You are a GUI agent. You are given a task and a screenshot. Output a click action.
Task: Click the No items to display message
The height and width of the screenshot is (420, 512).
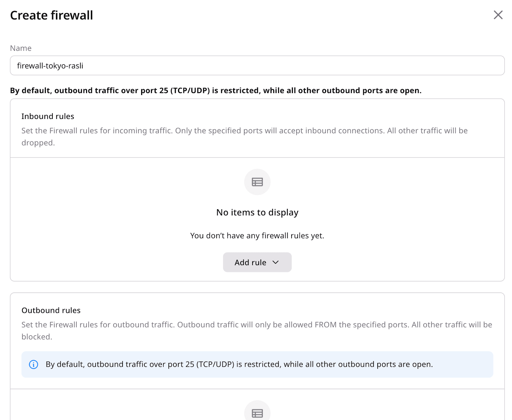(x=257, y=212)
